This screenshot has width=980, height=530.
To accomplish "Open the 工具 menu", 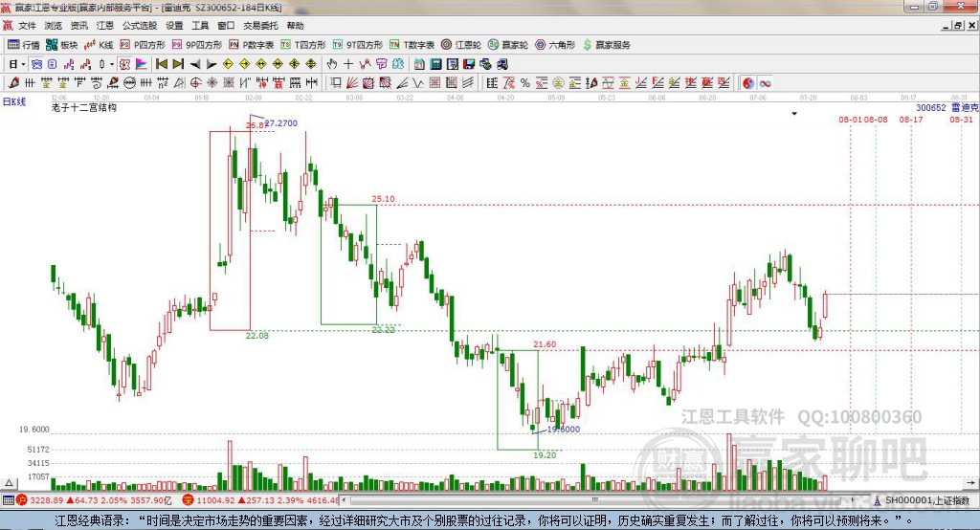I will pyautogui.click(x=200, y=26).
